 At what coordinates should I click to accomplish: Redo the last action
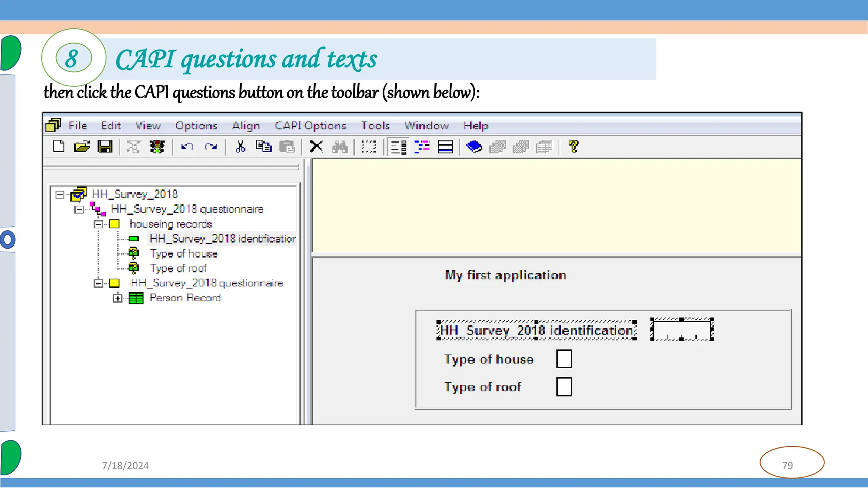pos(211,147)
